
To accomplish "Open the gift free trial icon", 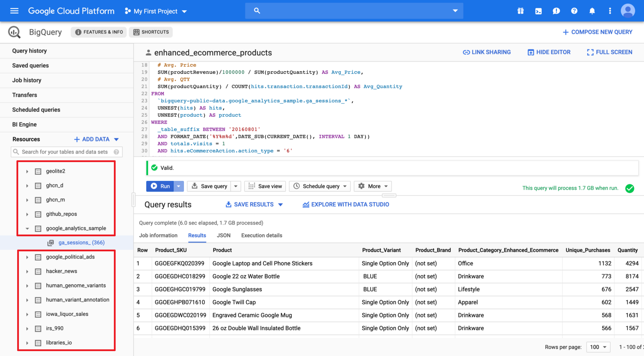I will (x=521, y=11).
